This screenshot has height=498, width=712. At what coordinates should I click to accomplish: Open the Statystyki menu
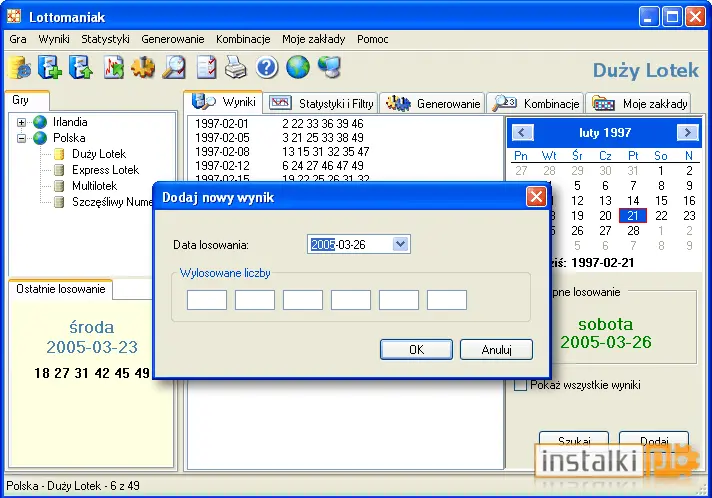[105, 39]
